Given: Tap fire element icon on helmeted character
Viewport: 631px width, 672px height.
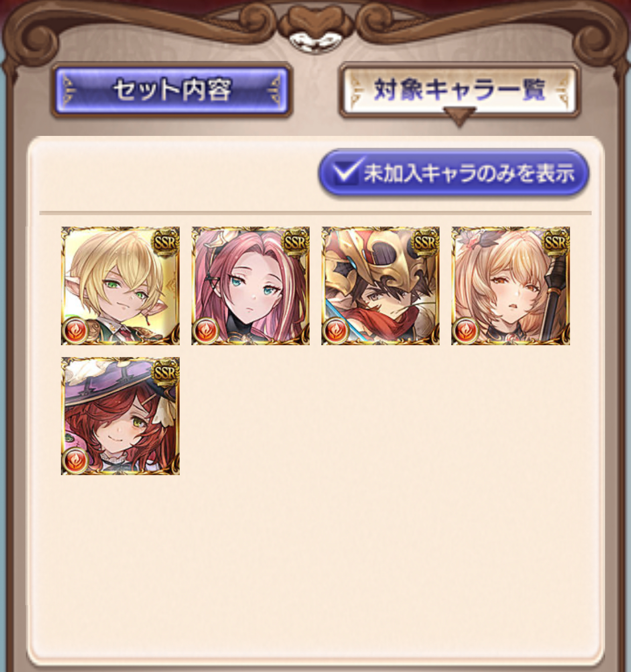Looking at the screenshot, I should pos(335,331).
